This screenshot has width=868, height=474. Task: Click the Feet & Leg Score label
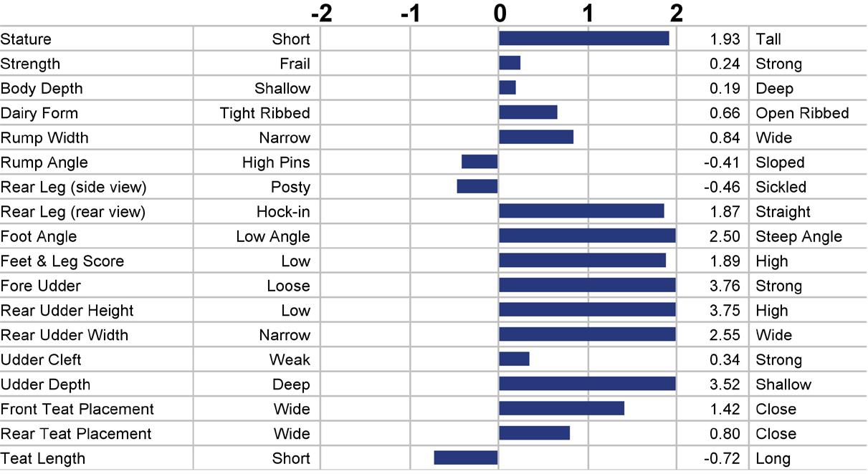(x=62, y=261)
